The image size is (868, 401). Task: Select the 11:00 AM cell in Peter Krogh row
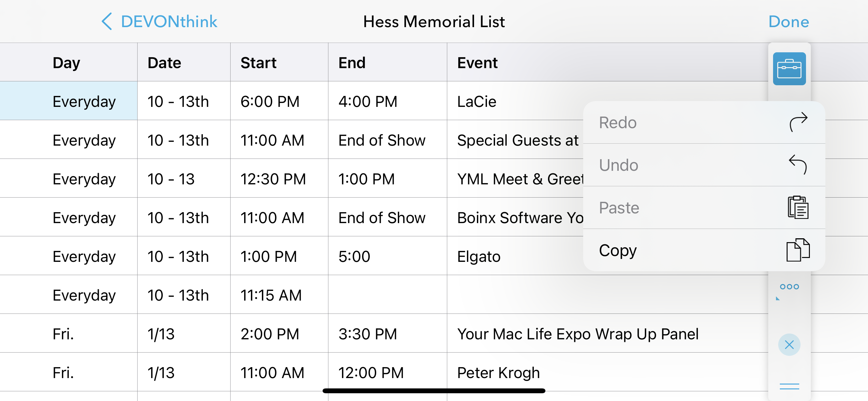coord(279,372)
